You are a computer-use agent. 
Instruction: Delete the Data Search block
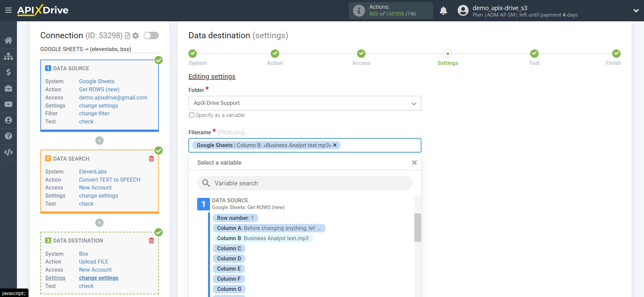point(151,159)
